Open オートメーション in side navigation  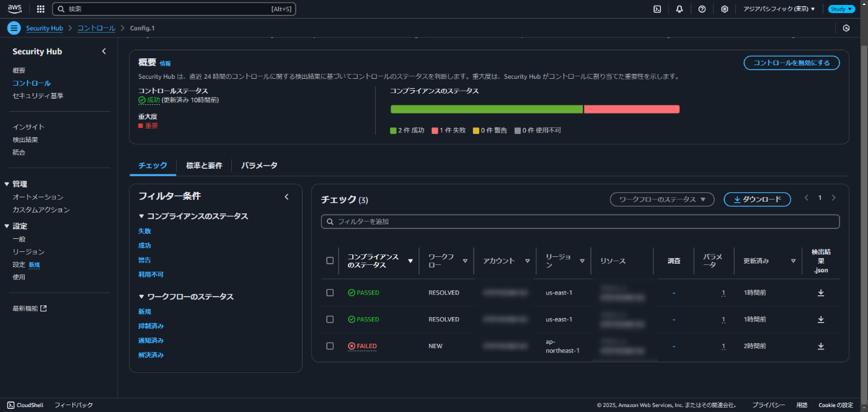click(x=38, y=197)
